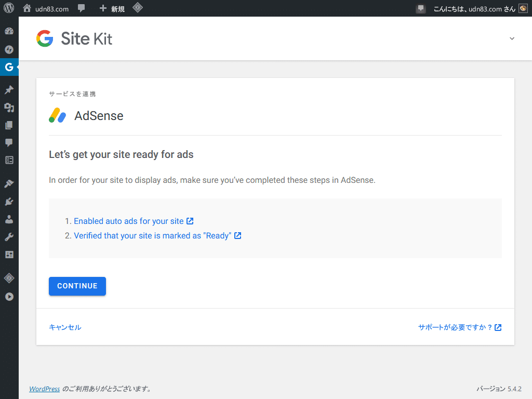The image size is (532, 399).
Task: Click the diamond plugin icon in the admin bar
Action: click(x=137, y=7)
